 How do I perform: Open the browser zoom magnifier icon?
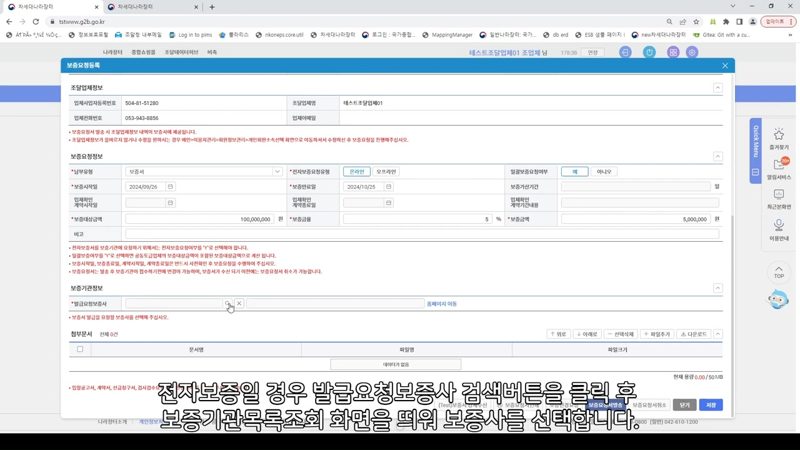(669, 21)
